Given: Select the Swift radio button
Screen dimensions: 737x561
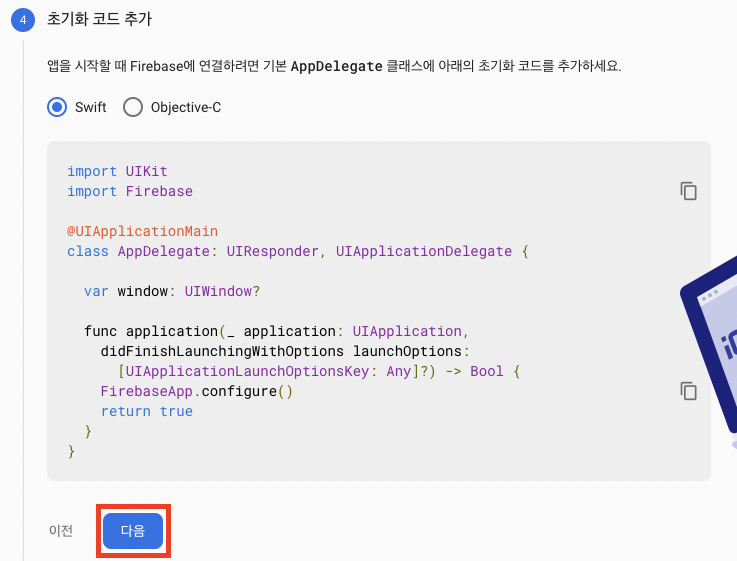Looking at the screenshot, I should 57,107.
